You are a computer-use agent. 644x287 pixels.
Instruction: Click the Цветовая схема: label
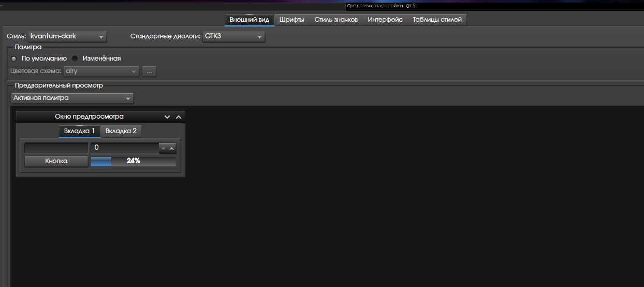click(36, 71)
